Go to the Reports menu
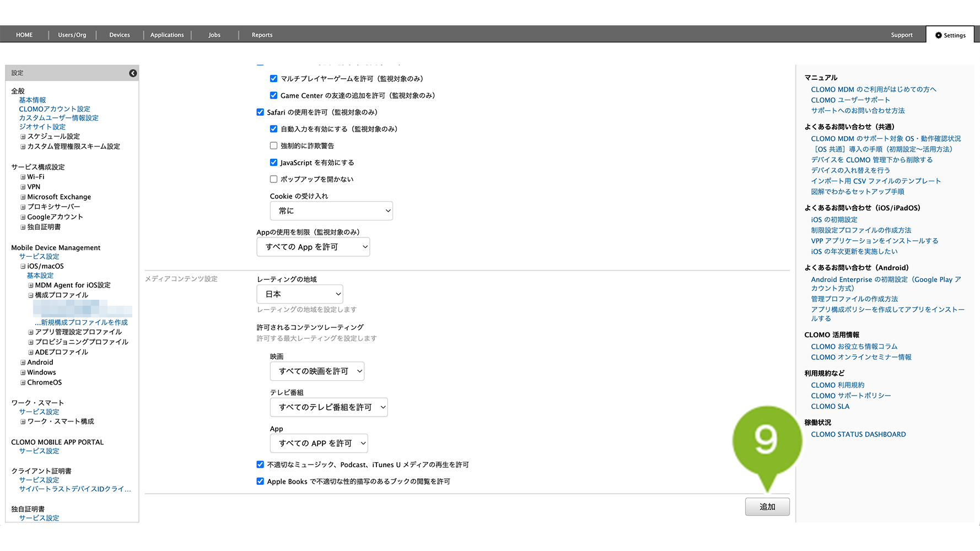Viewport: 980px width, 551px height. coord(262,35)
